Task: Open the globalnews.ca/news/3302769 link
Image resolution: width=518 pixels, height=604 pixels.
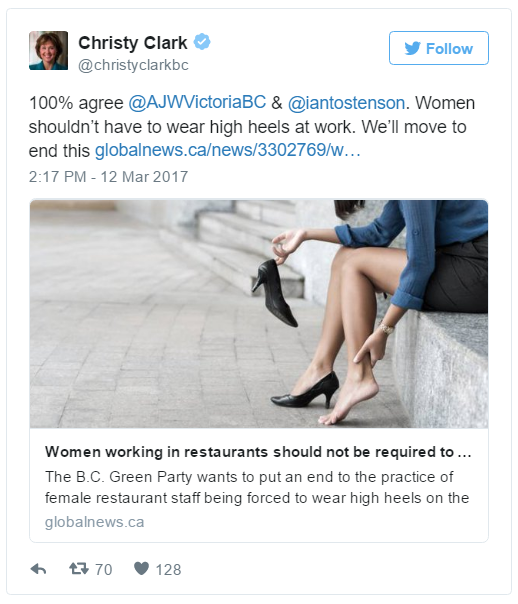Action: pyautogui.click(x=228, y=150)
